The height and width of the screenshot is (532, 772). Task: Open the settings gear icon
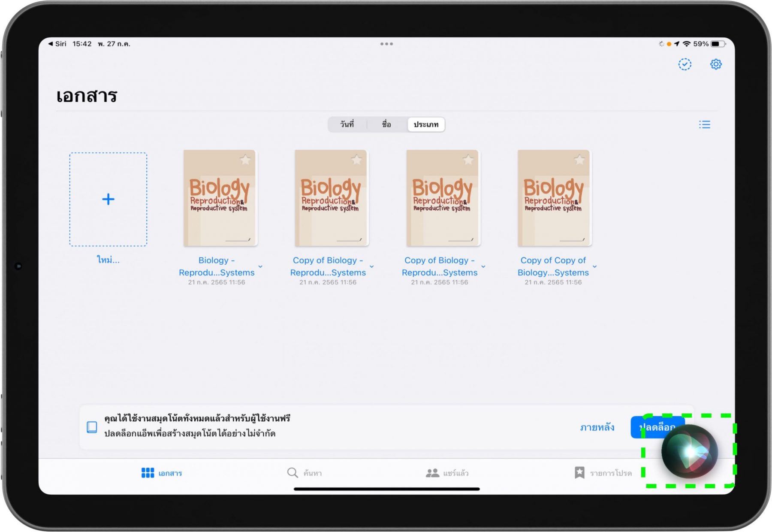[715, 64]
